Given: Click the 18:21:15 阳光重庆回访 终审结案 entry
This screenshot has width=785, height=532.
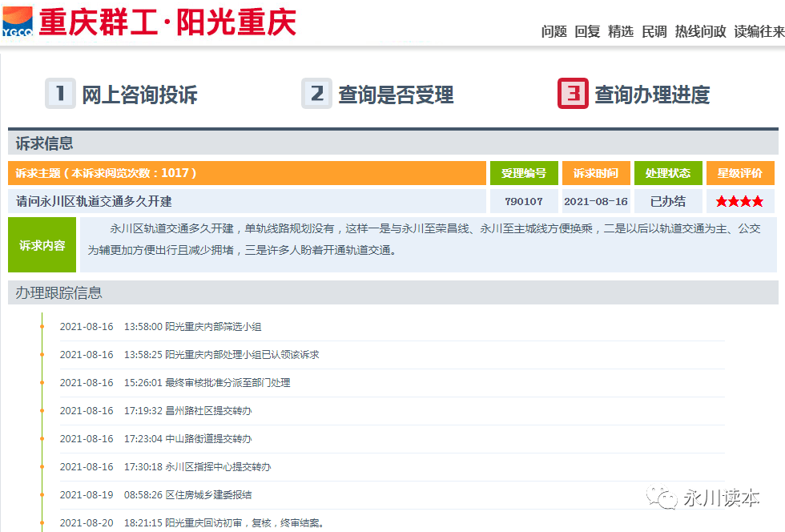Looking at the screenshot, I should coord(191,523).
